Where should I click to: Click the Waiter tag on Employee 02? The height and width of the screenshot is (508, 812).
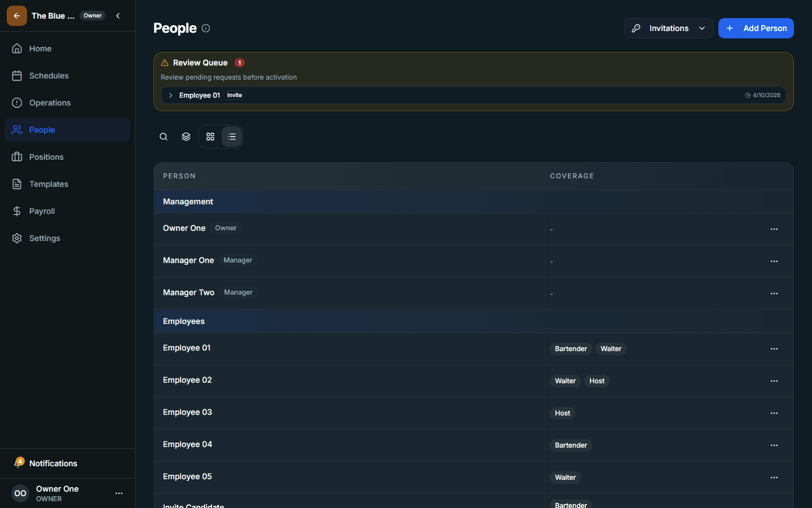point(565,381)
